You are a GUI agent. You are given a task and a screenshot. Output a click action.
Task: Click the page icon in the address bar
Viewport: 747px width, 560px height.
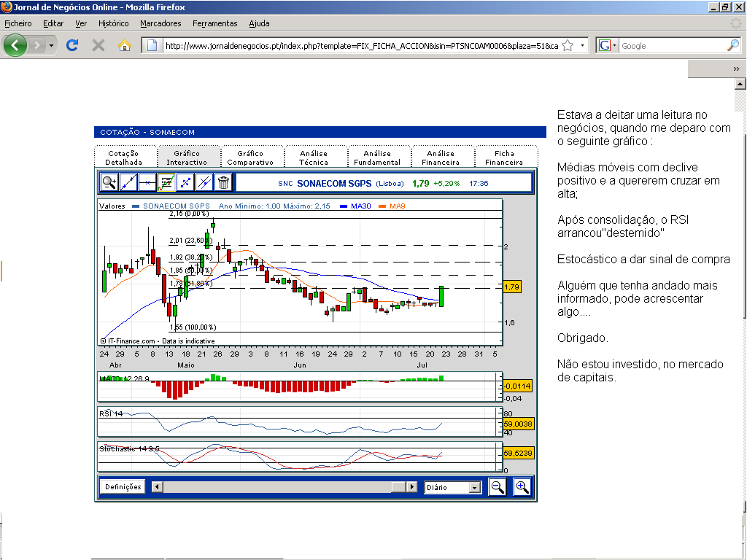152,46
